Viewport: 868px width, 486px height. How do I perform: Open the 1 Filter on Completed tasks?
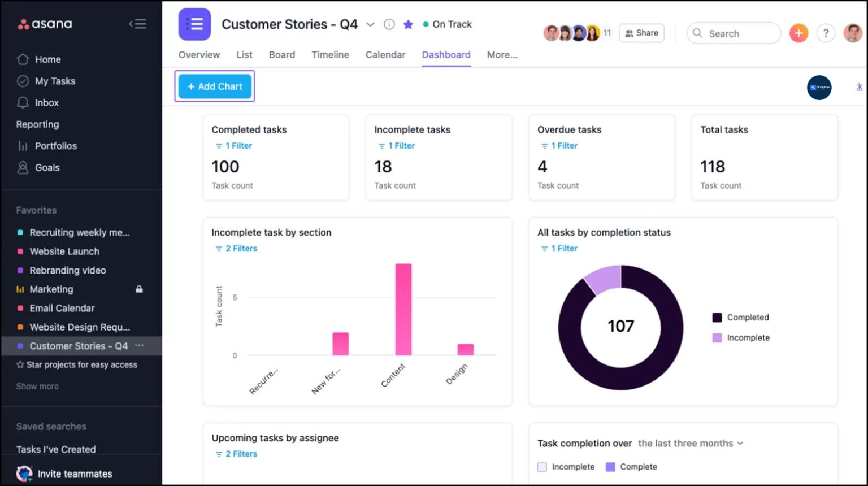click(233, 146)
